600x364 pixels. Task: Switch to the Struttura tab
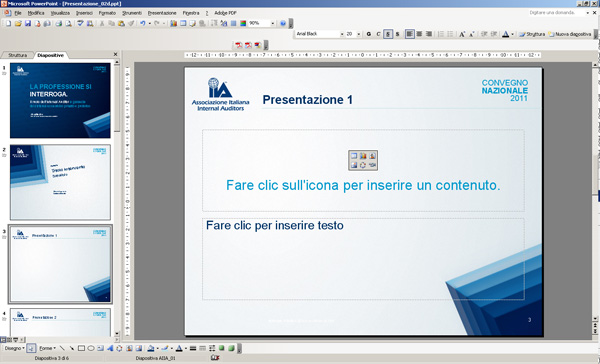pyautogui.click(x=18, y=55)
